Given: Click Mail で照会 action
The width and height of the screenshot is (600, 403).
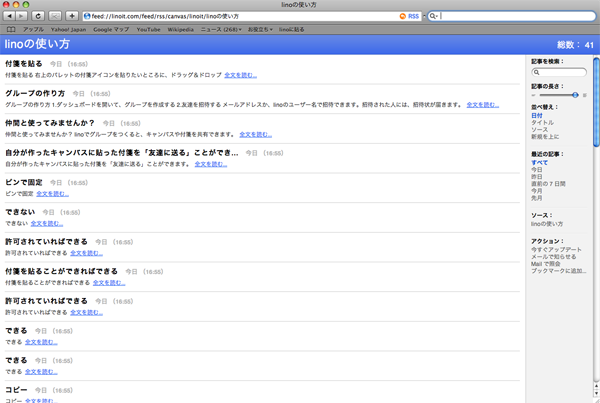Looking at the screenshot, I should 545,264.
